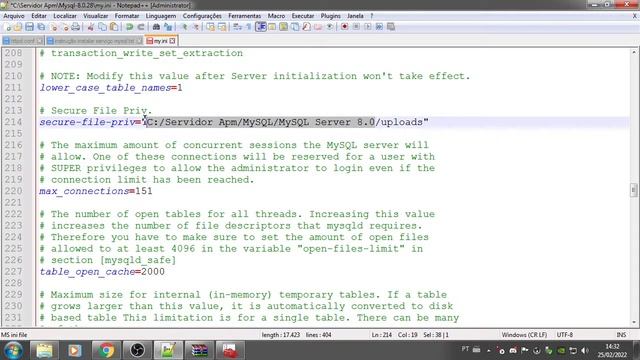
Task: Toggle word wrap in the toolbar
Action: pyautogui.click(x=237, y=27)
